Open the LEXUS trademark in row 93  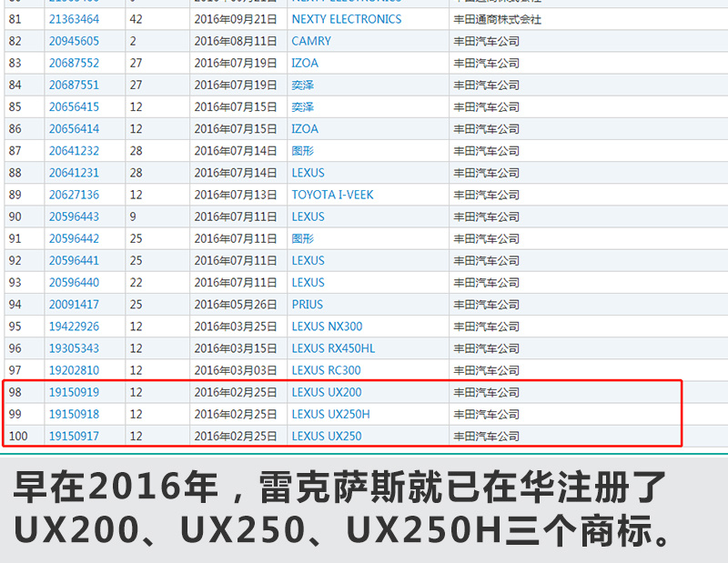(308, 283)
